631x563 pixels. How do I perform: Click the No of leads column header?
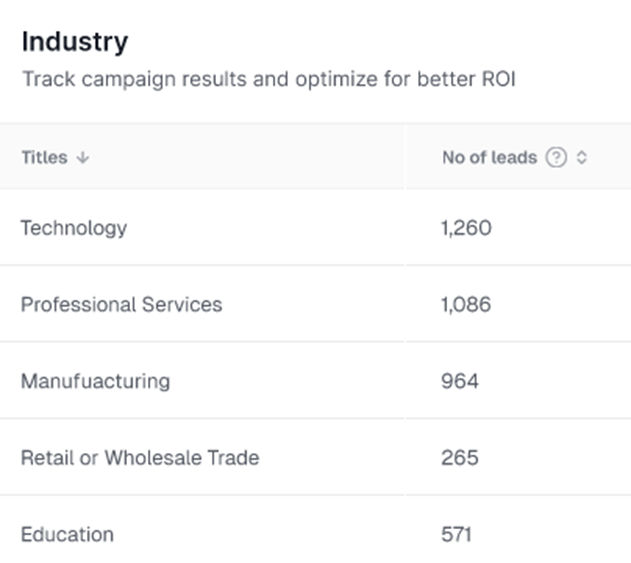[x=490, y=158]
